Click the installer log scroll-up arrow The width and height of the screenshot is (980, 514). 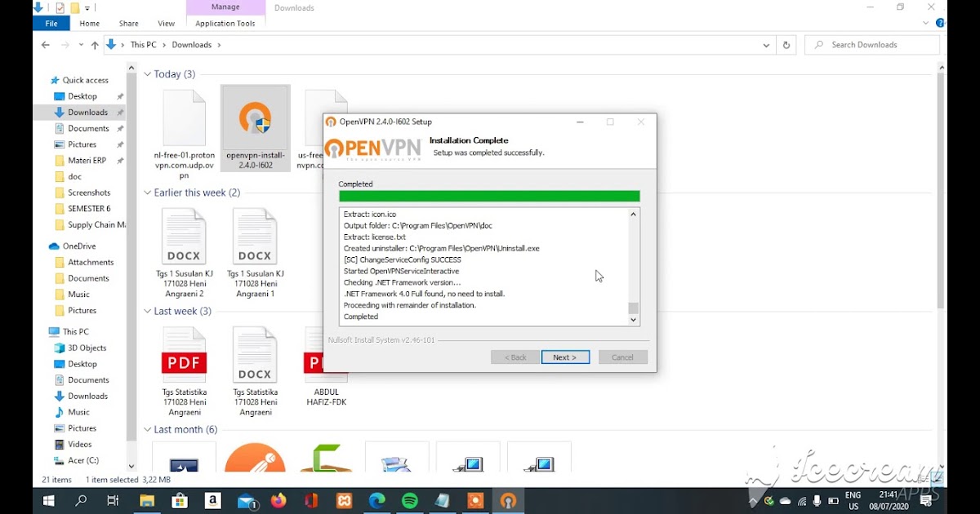point(633,215)
